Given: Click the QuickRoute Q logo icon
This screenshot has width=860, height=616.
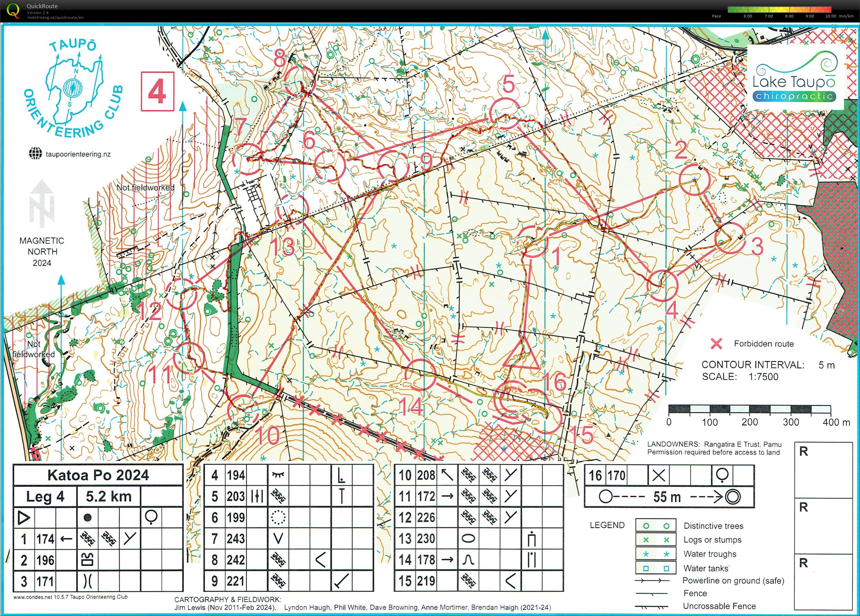Looking at the screenshot, I should click(x=13, y=11).
